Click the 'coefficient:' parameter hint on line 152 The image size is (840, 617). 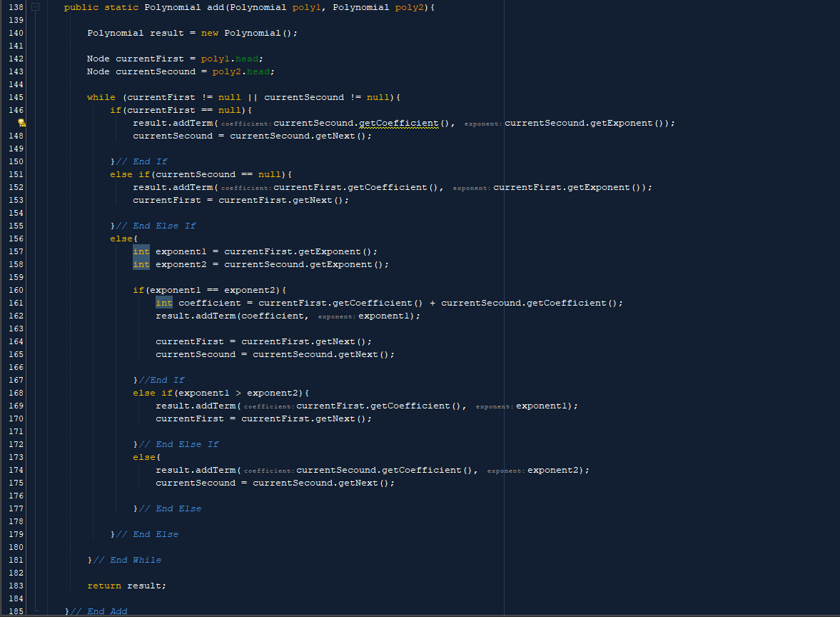tap(246, 188)
